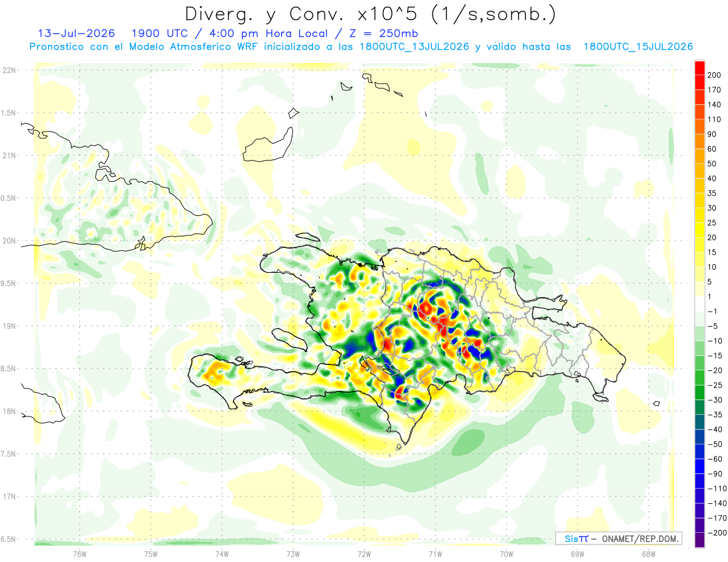The width and height of the screenshot is (728, 562).
Task: Click the '-10' colorbar value
Action: 714,341
